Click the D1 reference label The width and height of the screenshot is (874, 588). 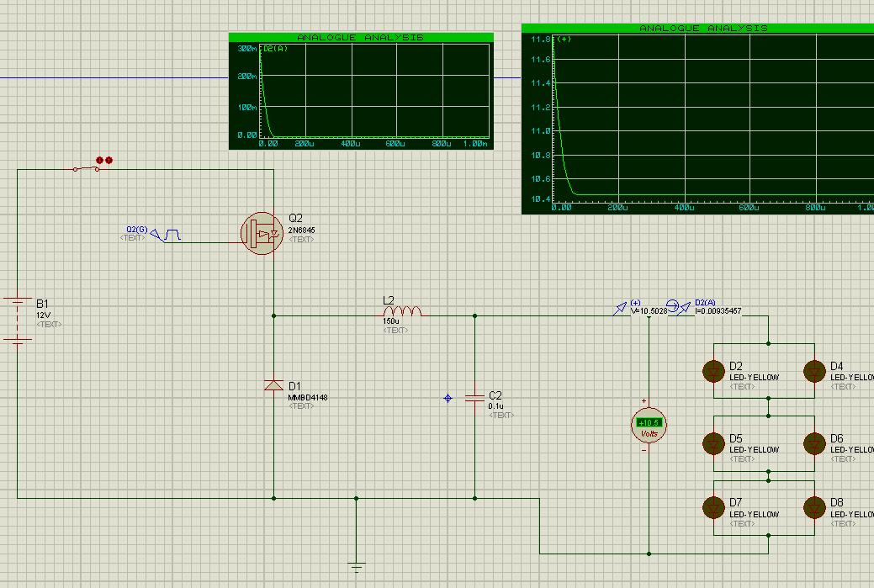click(x=295, y=386)
